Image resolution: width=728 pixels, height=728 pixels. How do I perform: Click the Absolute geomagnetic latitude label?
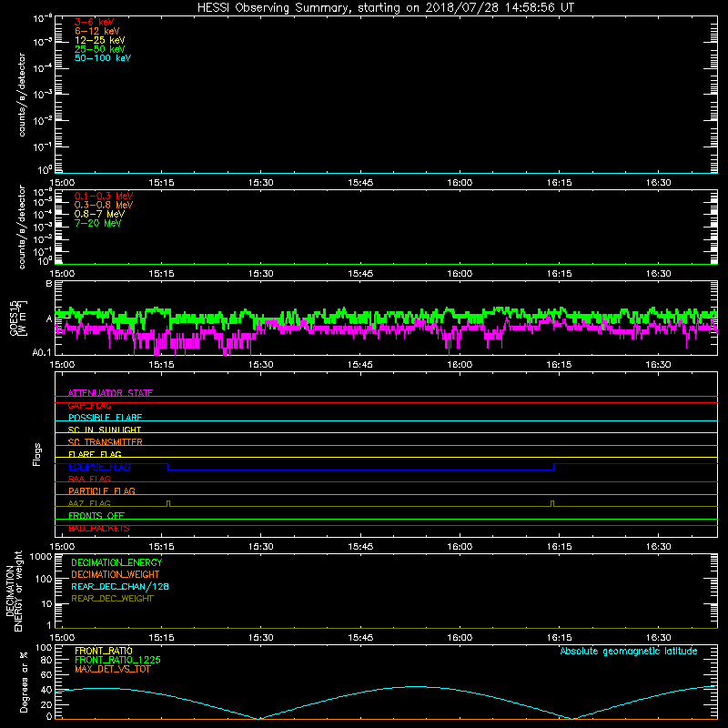[629, 651]
